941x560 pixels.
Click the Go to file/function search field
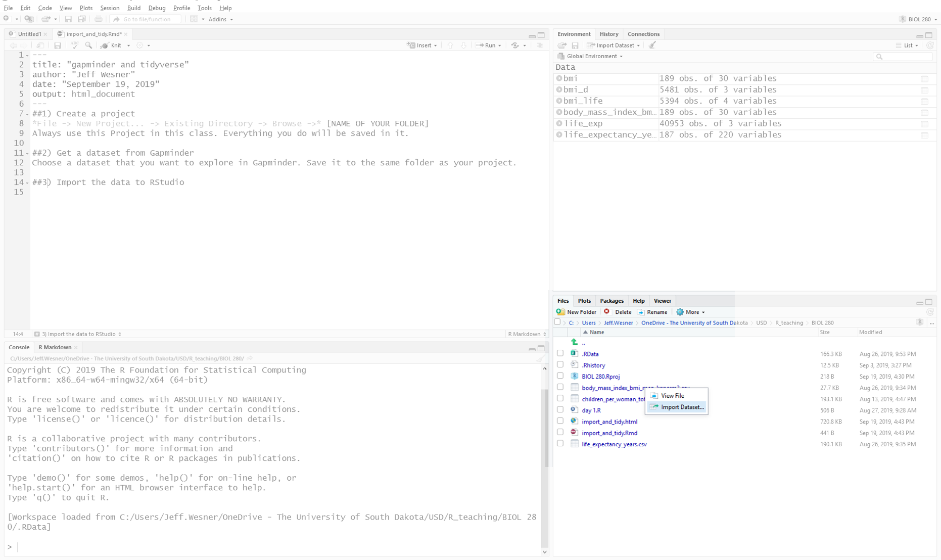point(147,19)
